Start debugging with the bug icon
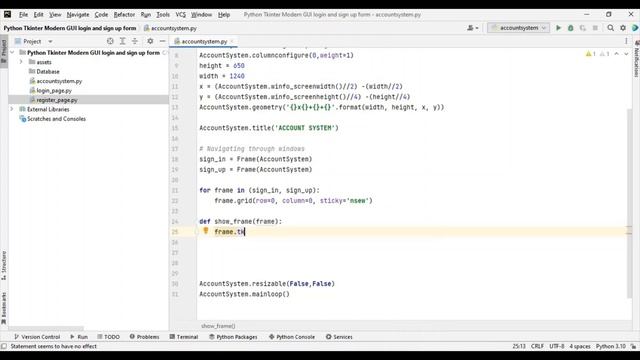 pyautogui.click(x=571, y=28)
